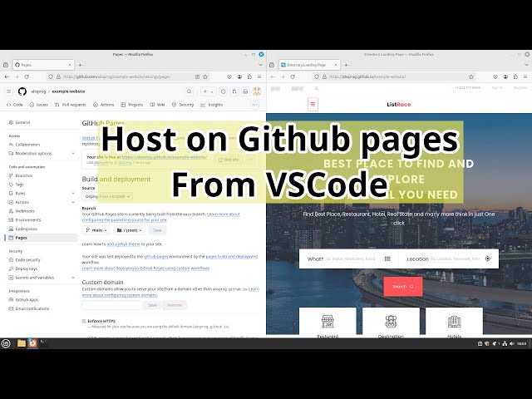The height and width of the screenshot is (399, 532).
Task: Open pull requests icon in GitHub header
Action: click(x=234, y=91)
